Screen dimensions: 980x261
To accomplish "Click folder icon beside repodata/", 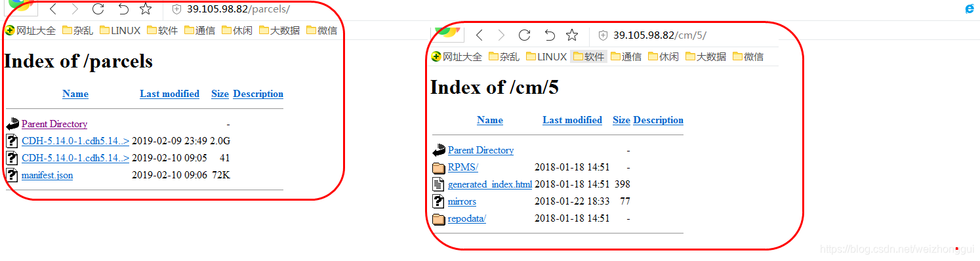I will 439,219.
